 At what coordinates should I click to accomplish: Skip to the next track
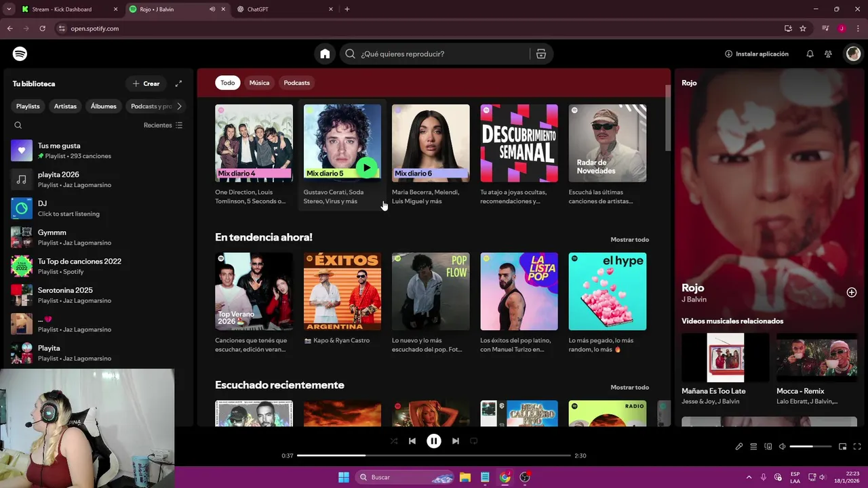pos(456,441)
